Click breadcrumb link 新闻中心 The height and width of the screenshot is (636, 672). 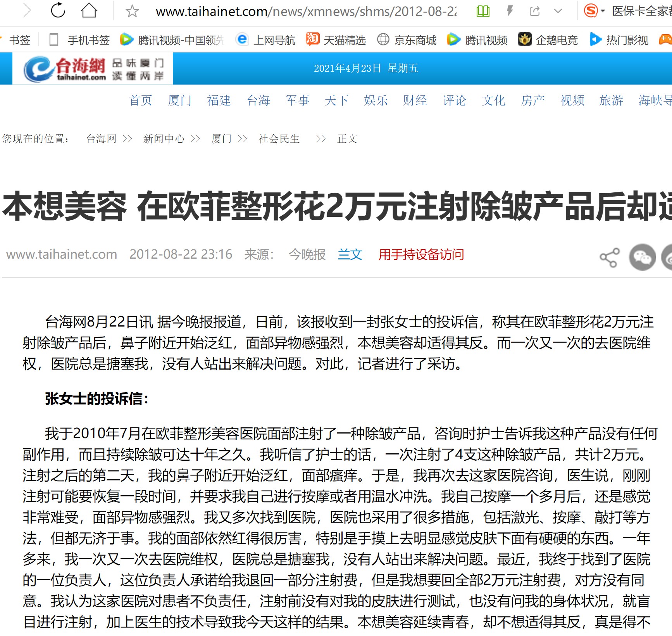pos(164,138)
